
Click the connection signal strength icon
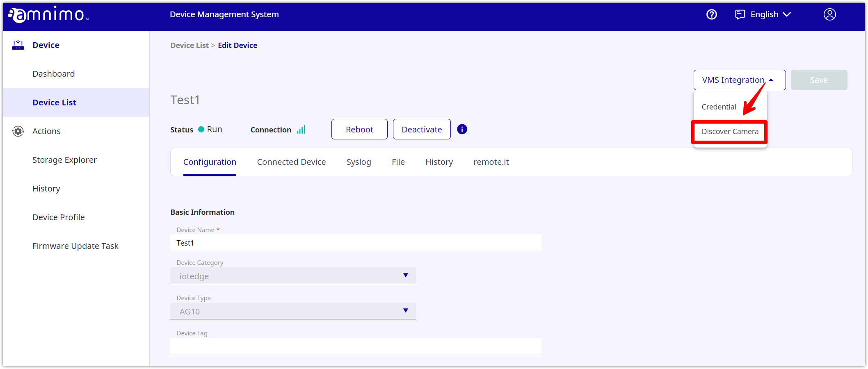coord(301,130)
